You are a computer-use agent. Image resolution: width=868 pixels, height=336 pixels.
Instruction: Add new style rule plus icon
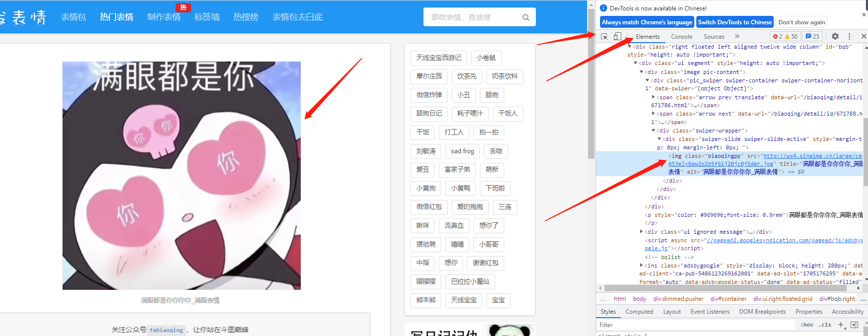(841, 325)
